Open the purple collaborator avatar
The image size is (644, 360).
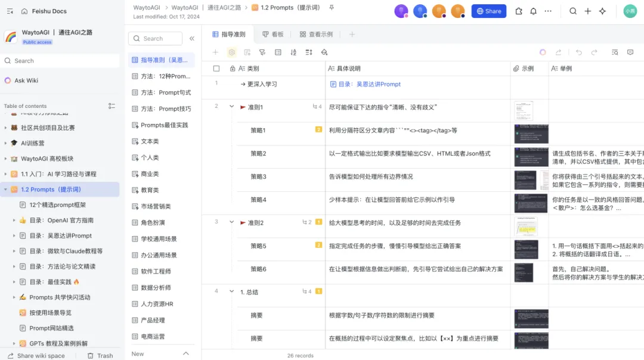click(x=401, y=11)
